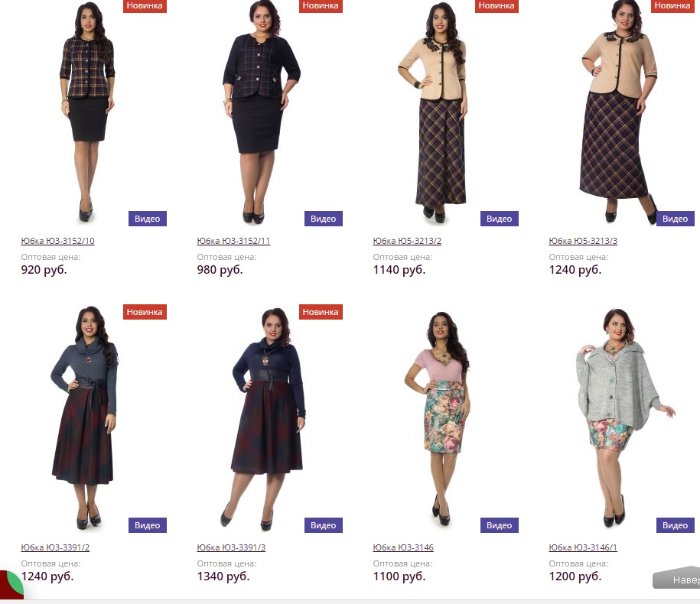The height and width of the screenshot is (604, 700).
Task: Watch video for skirt ЮЗ-3391/3
Action: pos(323,525)
